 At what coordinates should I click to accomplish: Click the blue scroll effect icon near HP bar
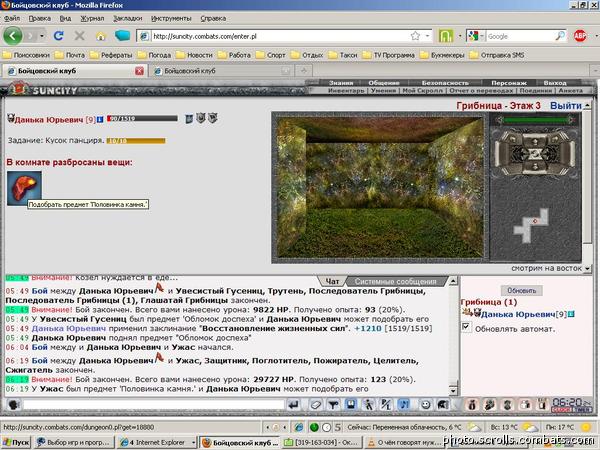pyautogui.click(x=189, y=119)
